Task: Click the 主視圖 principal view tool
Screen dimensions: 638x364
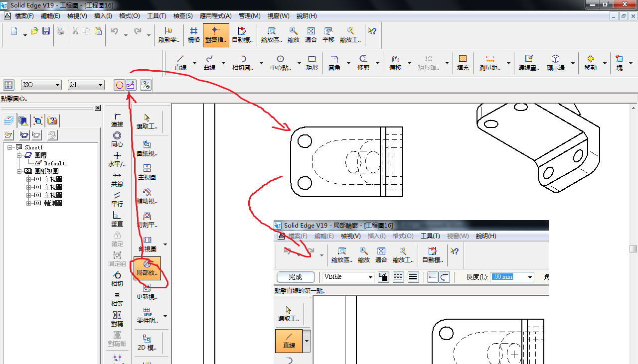Action: click(147, 172)
